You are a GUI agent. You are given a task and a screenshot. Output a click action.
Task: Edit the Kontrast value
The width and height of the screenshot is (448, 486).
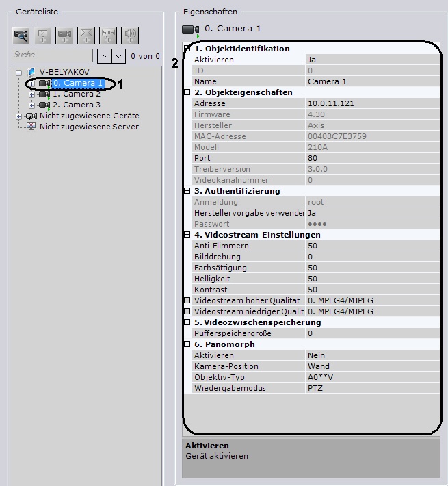(x=373, y=290)
